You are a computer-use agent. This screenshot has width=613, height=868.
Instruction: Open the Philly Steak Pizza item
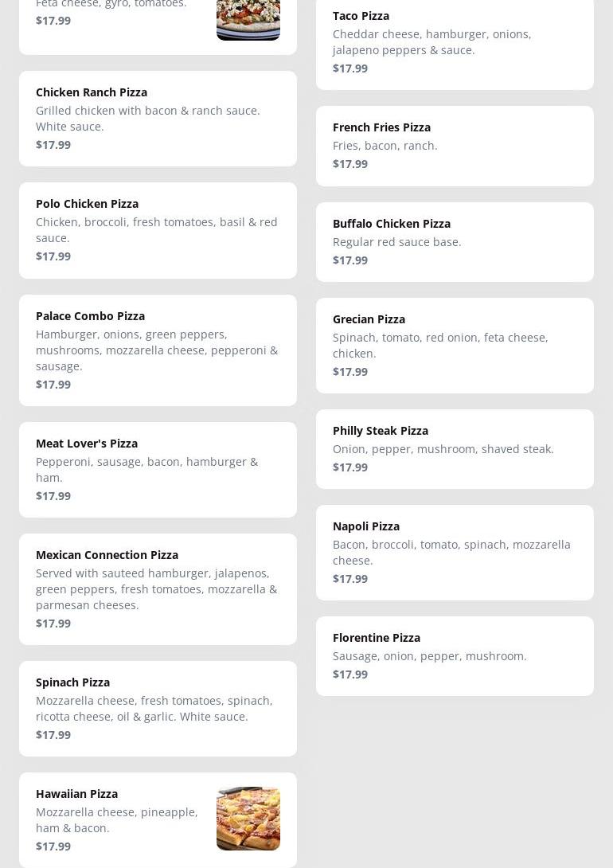(x=455, y=448)
